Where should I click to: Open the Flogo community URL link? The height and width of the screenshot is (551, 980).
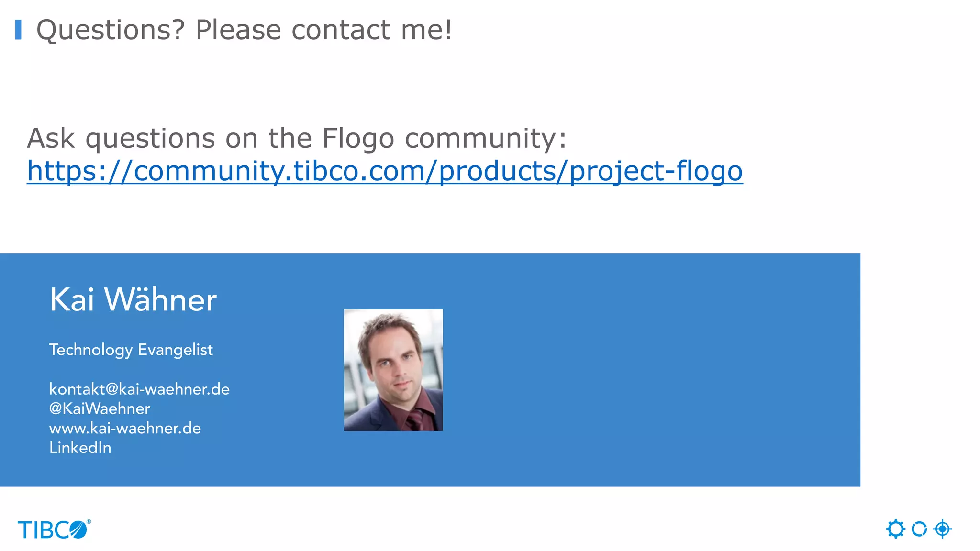[x=384, y=171]
